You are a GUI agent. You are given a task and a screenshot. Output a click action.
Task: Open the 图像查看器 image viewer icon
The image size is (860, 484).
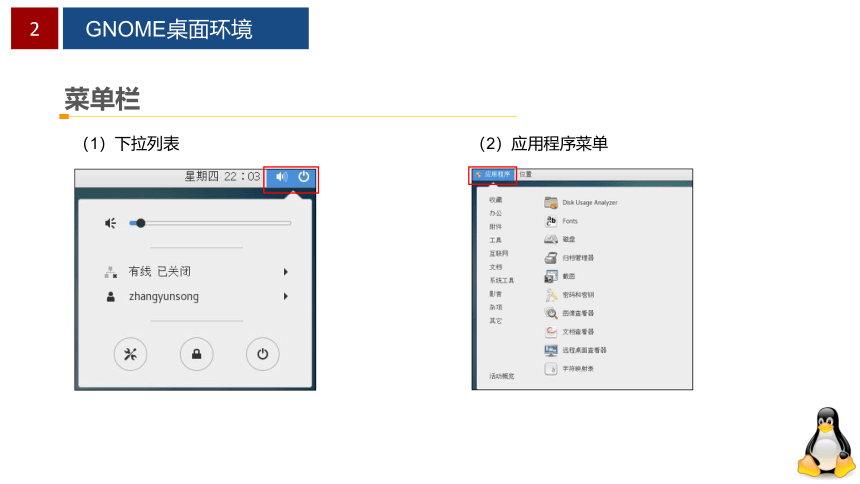[x=551, y=313]
